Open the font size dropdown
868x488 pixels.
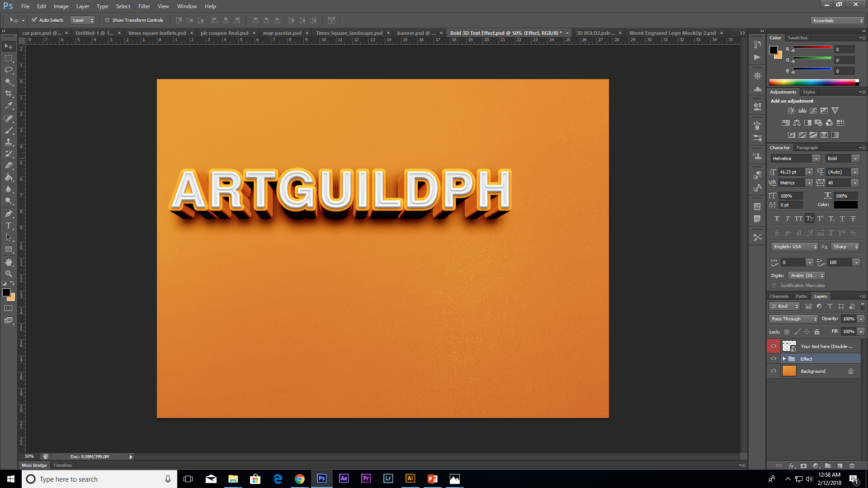pyautogui.click(x=809, y=172)
